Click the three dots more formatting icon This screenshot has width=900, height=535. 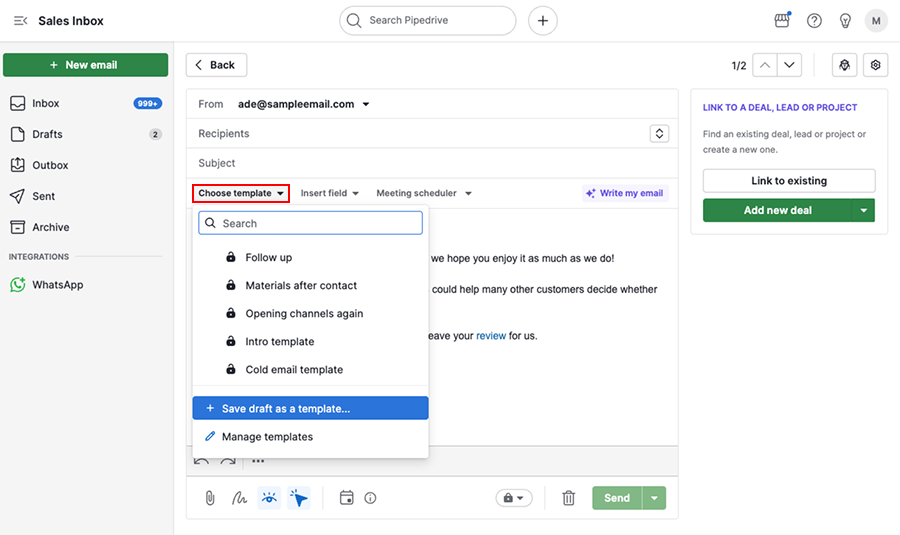[x=258, y=461]
